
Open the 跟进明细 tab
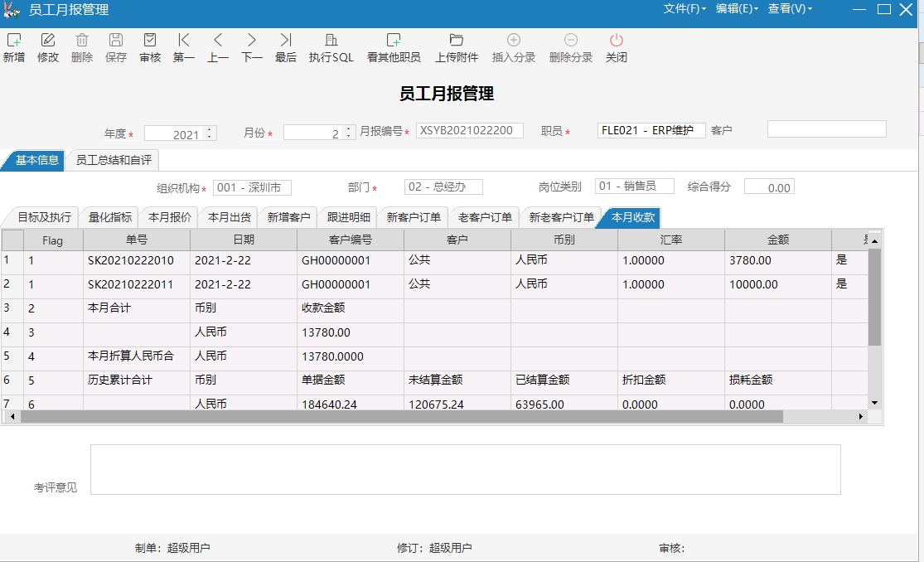pos(349,218)
